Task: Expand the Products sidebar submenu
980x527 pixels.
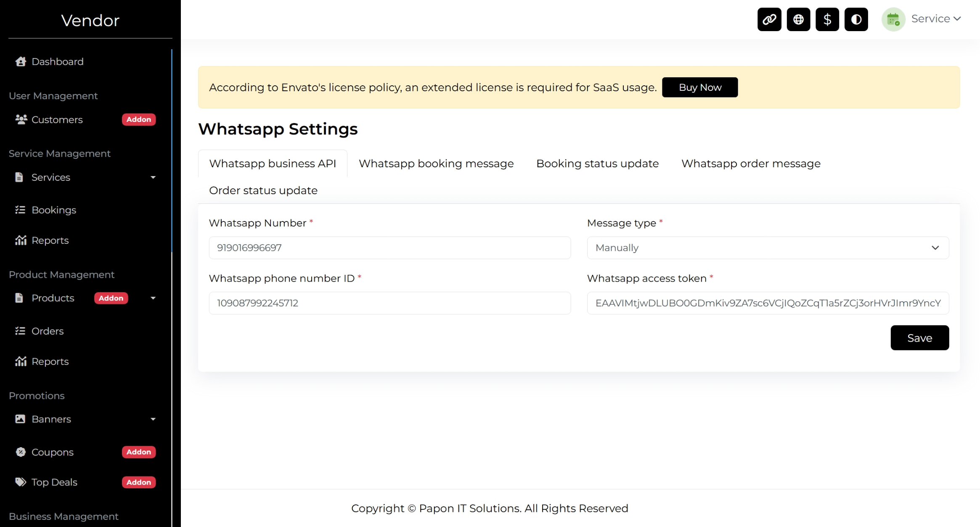Action: tap(153, 298)
